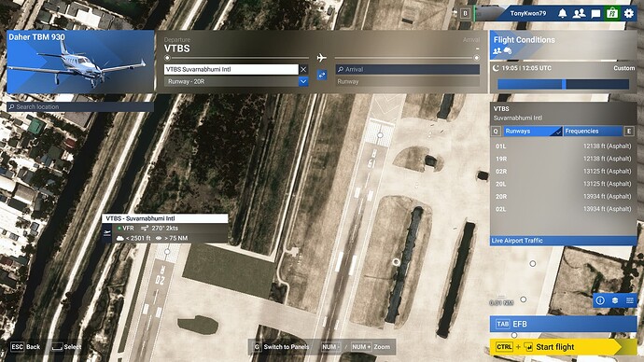The width and height of the screenshot is (644, 362).
Task: Click the Start flight button
Action: tap(563, 347)
